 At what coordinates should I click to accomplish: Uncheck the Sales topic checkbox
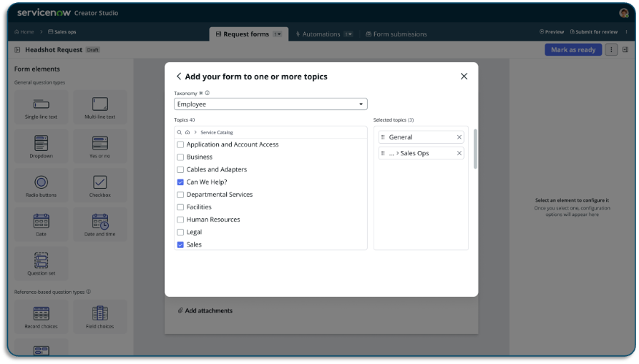coord(180,245)
